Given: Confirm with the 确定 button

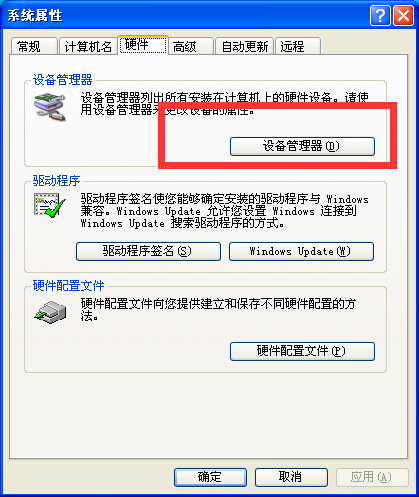Looking at the screenshot, I should (x=210, y=477).
